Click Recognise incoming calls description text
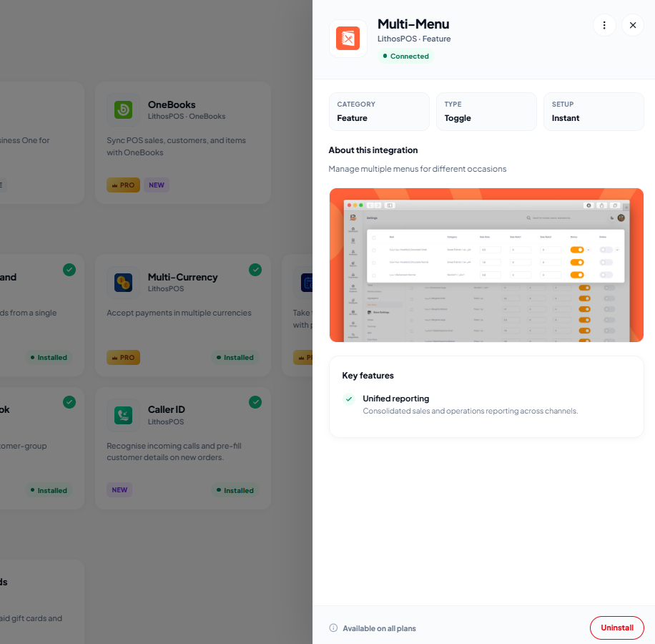This screenshot has height=644, width=655. [x=174, y=452]
